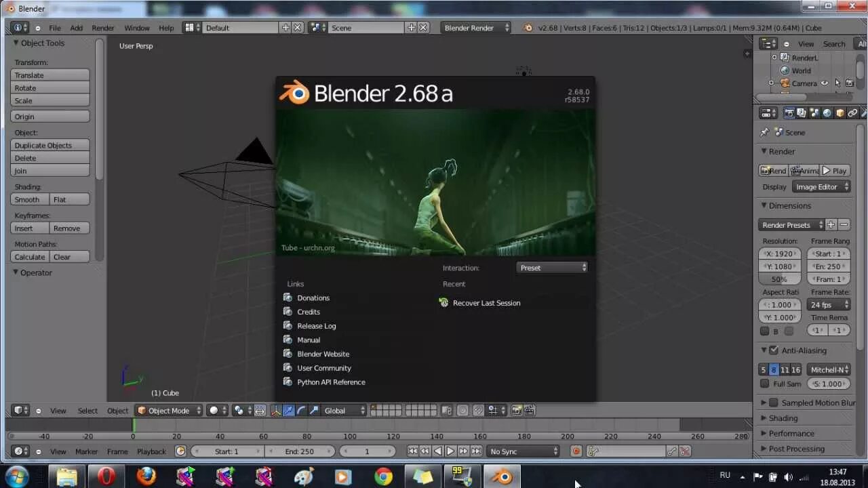Open the World properties tab icon
Viewport: 868px width, 488px height.
pos(827,113)
